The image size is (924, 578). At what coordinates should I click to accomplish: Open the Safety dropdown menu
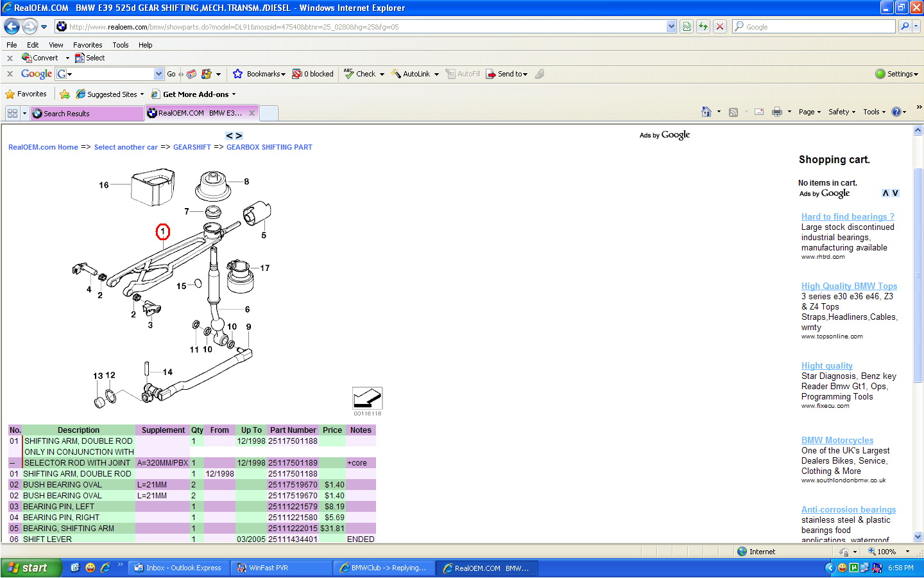[x=841, y=112]
